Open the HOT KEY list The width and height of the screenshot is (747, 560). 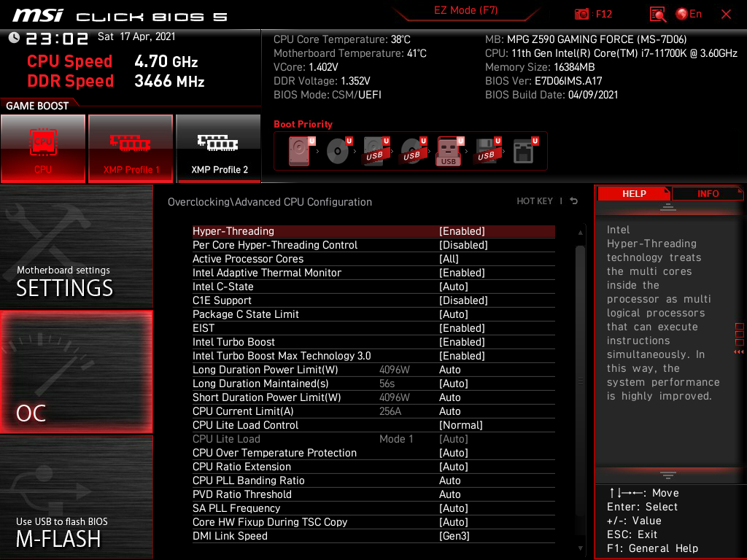click(535, 201)
